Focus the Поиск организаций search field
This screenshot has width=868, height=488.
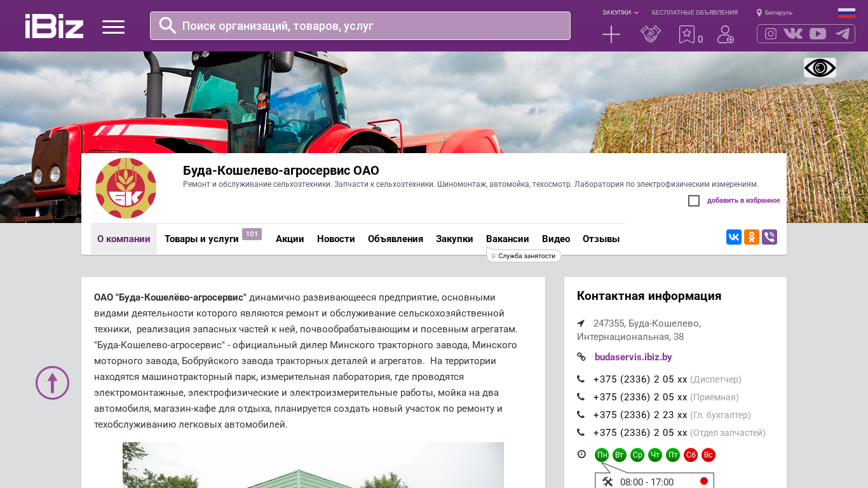pos(360,26)
